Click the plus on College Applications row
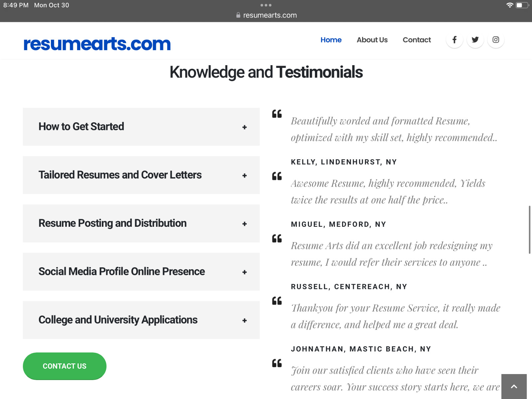The height and width of the screenshot is (399, 532). (x=244, y=321)
